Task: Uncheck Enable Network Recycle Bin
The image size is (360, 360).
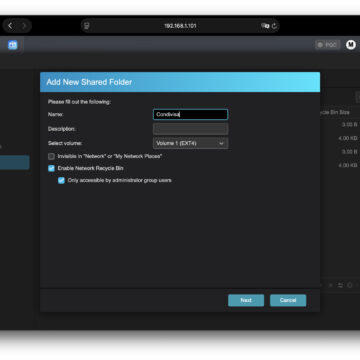Action: point(51,168)
